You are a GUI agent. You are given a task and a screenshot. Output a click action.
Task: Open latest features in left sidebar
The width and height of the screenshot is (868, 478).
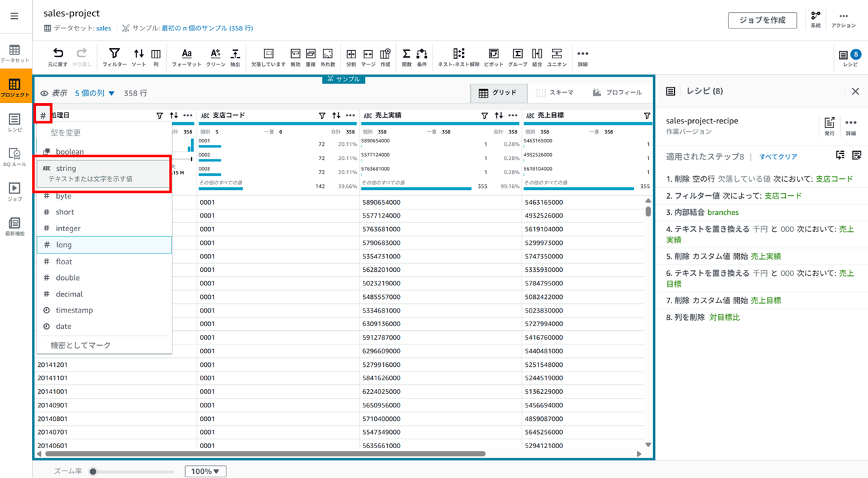pyautogui.click(x=14, y=226)
